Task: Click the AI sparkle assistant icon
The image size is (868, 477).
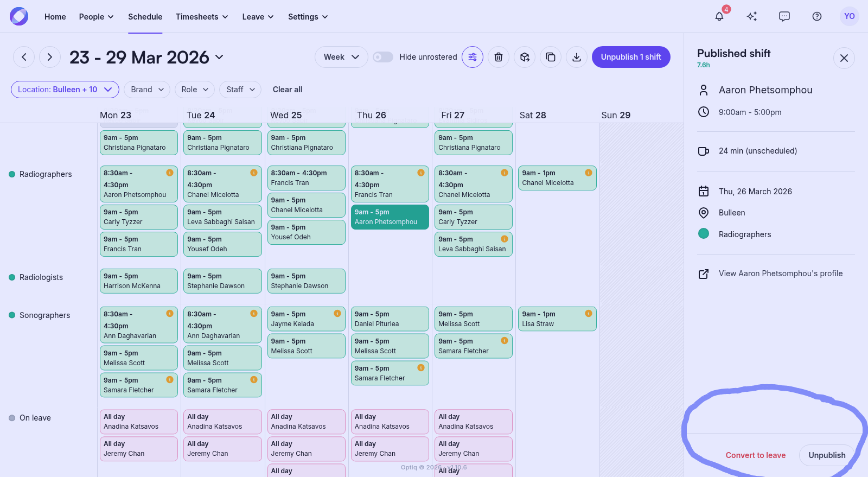Action: point(752,16)
